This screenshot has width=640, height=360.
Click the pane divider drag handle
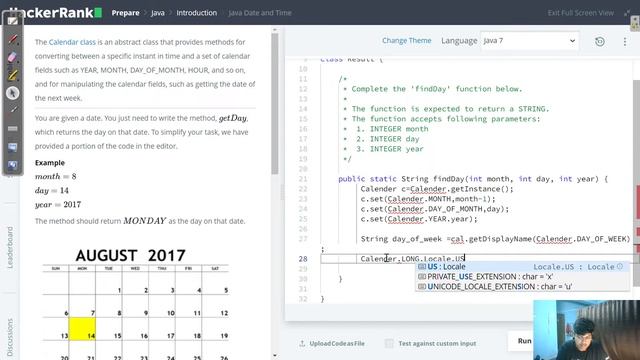coord(282,192)
